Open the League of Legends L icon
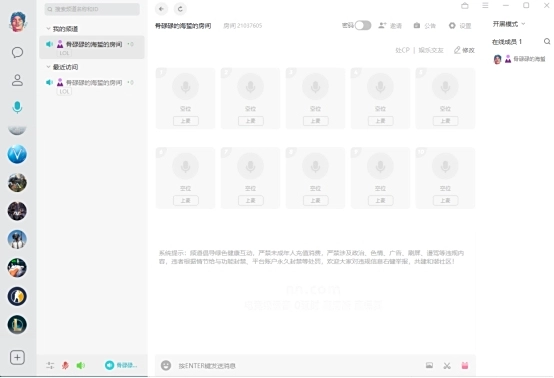 (x=17, y=324)
